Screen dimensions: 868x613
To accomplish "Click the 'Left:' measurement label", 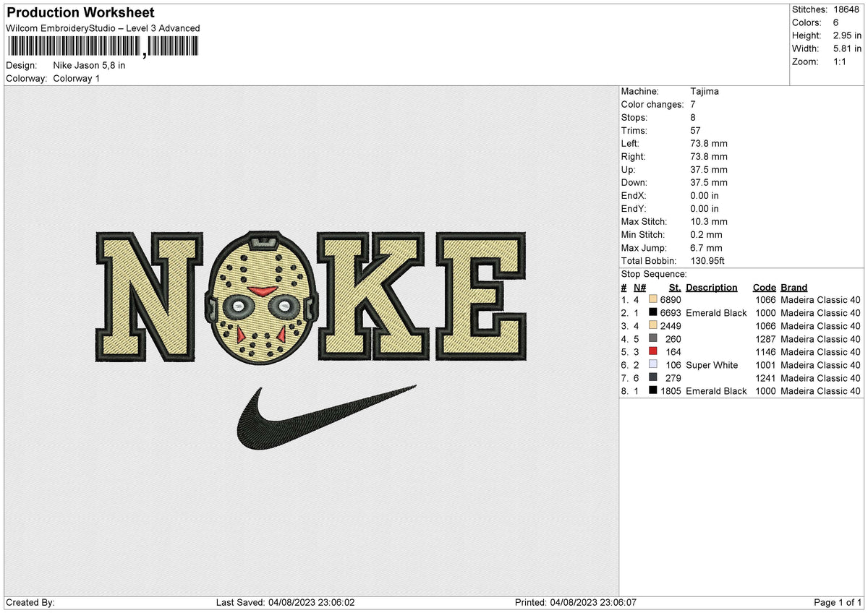I will click(631, 143).
